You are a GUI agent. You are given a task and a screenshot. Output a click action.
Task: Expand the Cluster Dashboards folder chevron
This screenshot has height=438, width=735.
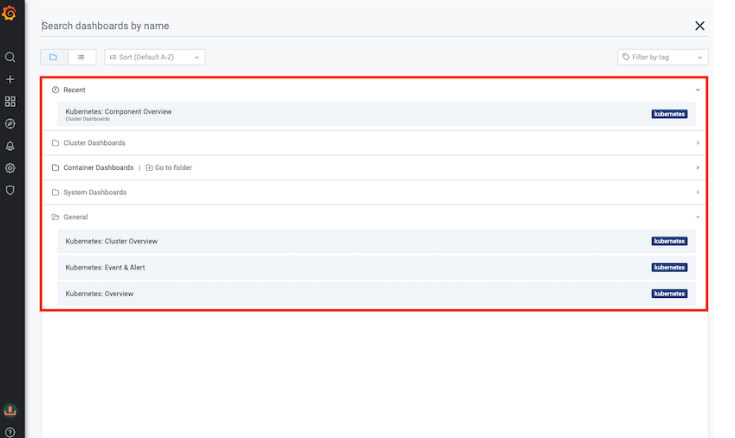(698, 143)
